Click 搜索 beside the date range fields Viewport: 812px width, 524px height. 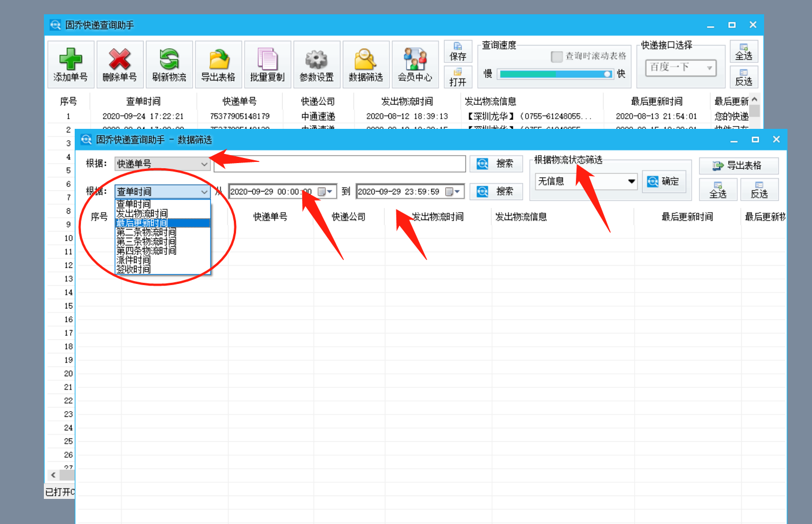[496, 192]
